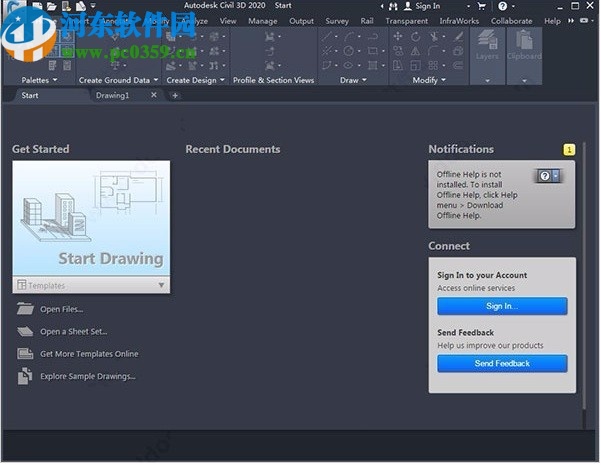Click the blue Sign In... button
The image size is (601, 465).
tap(502, 306)
